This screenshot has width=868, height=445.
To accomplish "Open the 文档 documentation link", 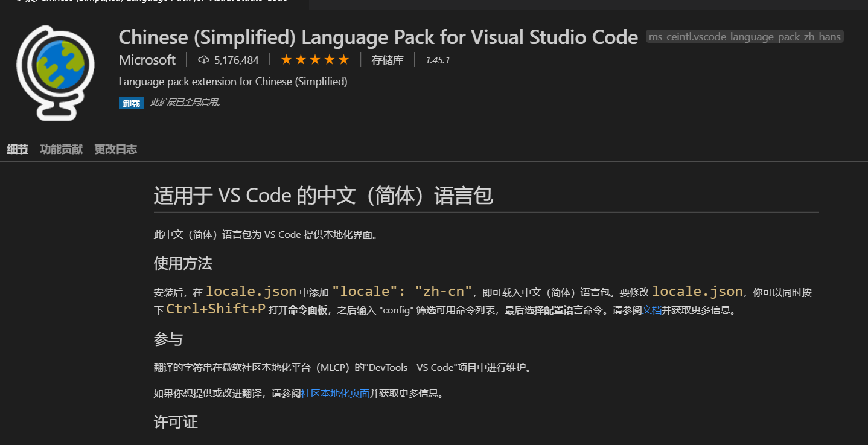I will click(x=652, y=310).
